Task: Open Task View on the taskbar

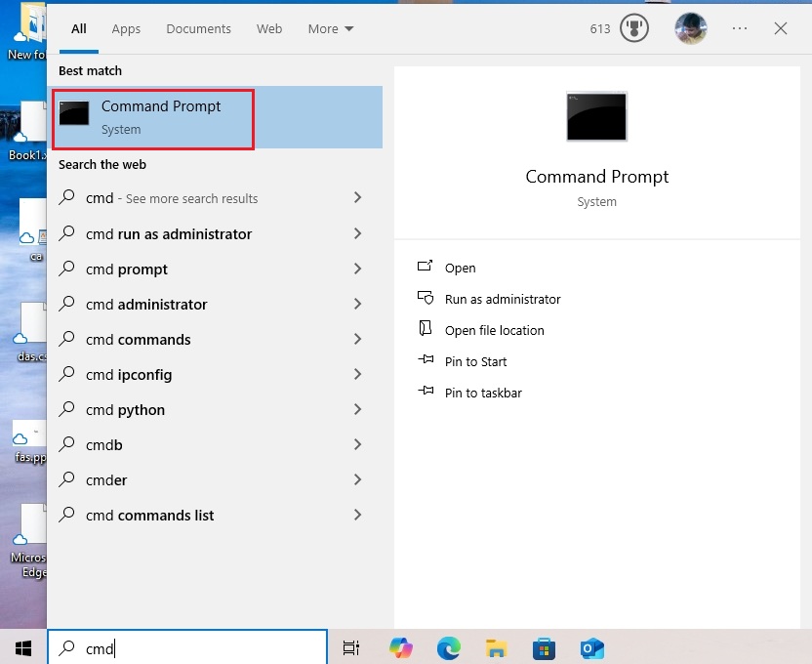Action: tap(350, 647)
